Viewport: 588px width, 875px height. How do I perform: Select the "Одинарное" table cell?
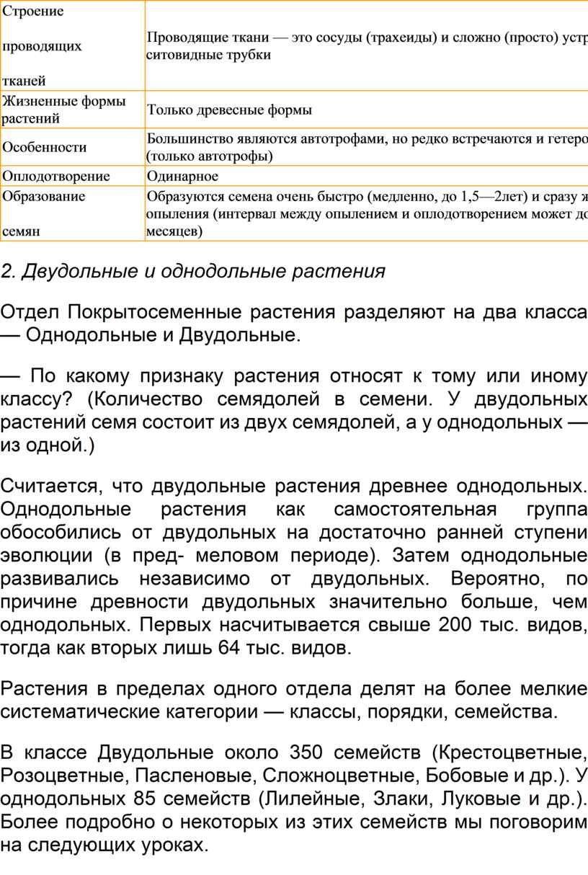(x=182, y=177)
